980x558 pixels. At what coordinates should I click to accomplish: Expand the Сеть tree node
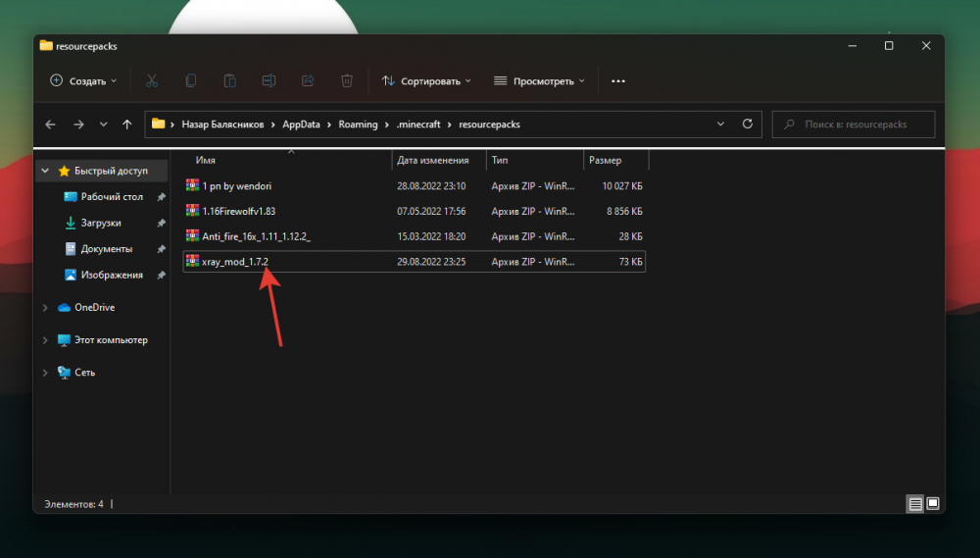(x=45, y=373)
